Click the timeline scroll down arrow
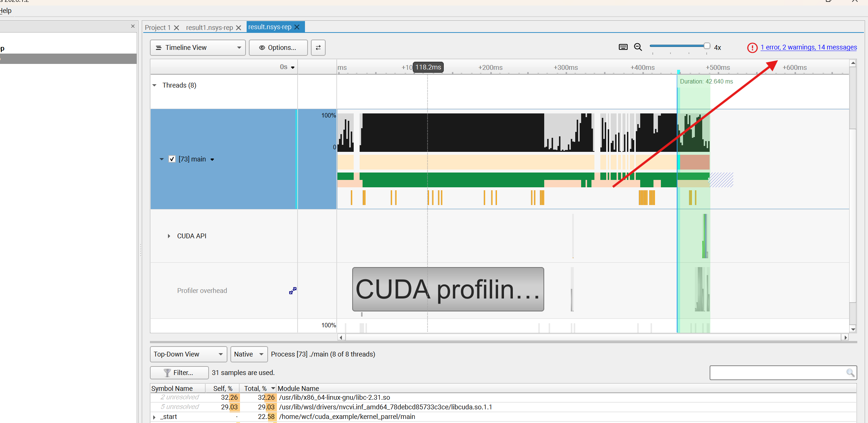This screenshot has height=423, width=868. point(853,329)
